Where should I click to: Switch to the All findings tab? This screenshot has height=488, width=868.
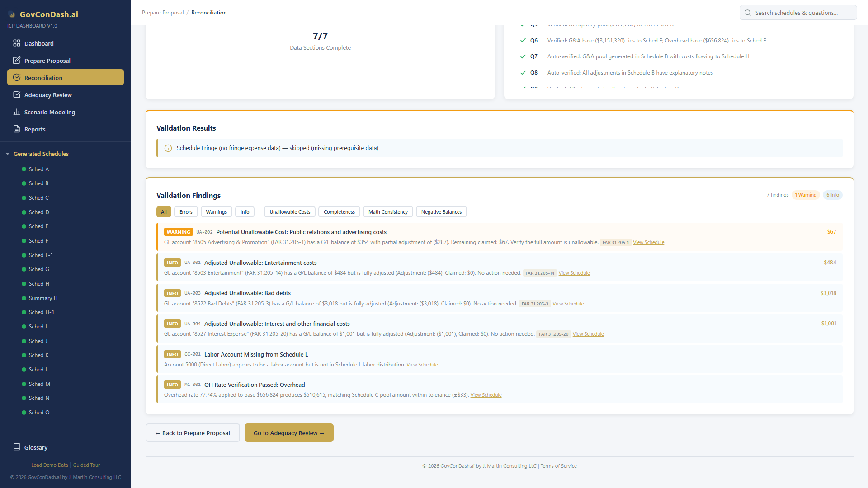[x=164, y=211]
